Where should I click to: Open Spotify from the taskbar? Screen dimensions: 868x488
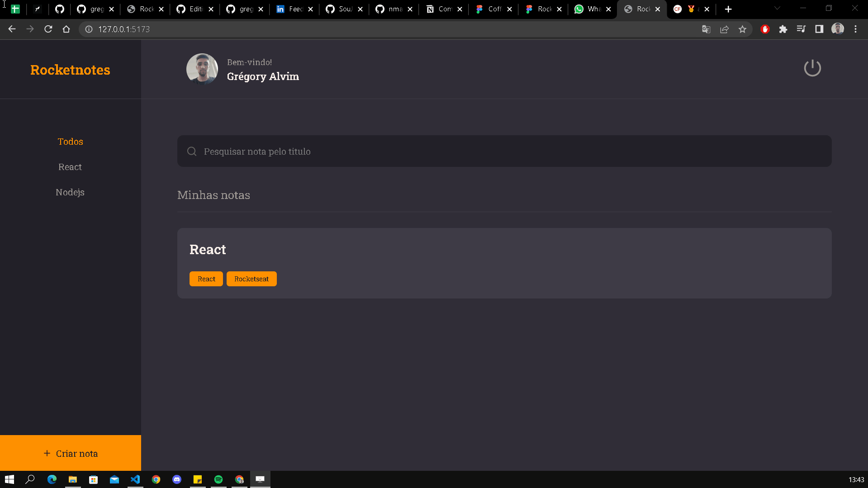point(218,479)
